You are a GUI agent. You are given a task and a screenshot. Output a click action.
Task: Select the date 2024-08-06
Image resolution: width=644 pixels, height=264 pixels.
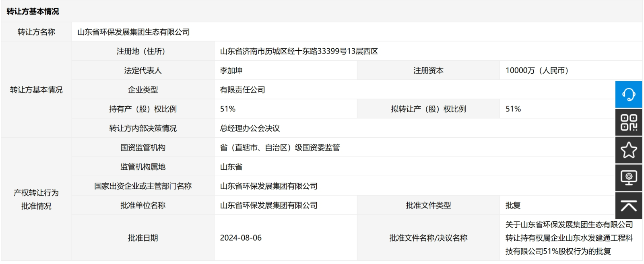241,238
